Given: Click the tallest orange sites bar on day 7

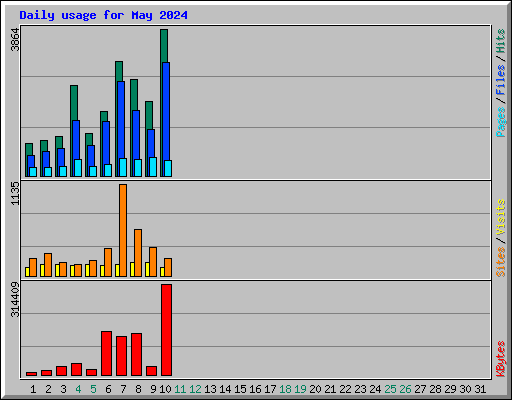Looking at the screenshot, I should click(x=123, y=230).
